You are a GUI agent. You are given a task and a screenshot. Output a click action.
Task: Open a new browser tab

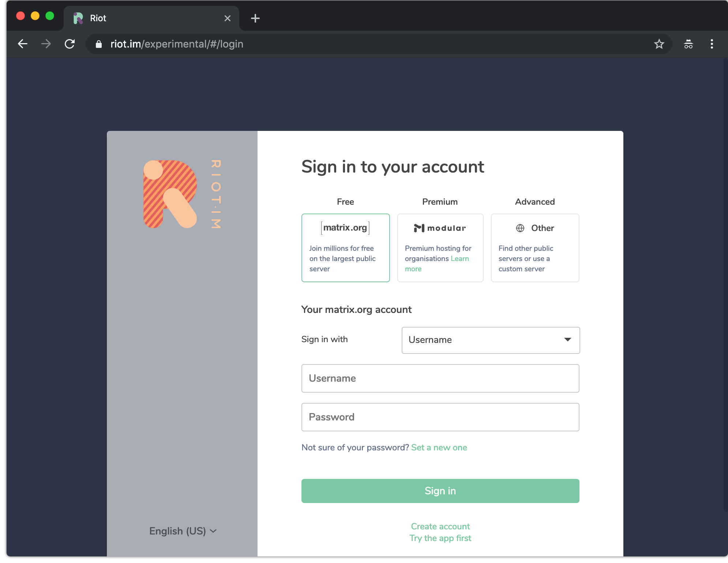click(x=255, y=18)
